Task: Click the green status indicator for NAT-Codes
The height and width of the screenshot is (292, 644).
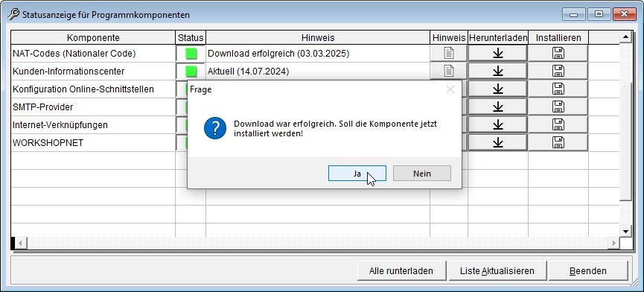Action: (x=191, y=54)
